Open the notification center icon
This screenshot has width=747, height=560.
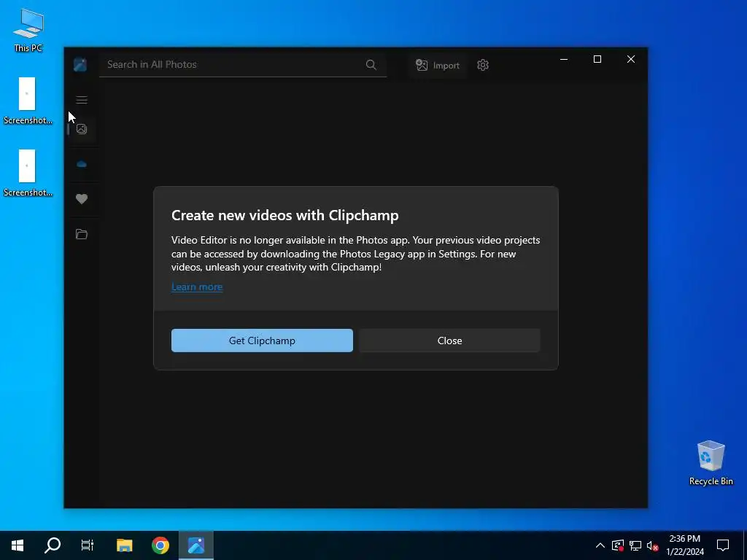coord(723,545)
